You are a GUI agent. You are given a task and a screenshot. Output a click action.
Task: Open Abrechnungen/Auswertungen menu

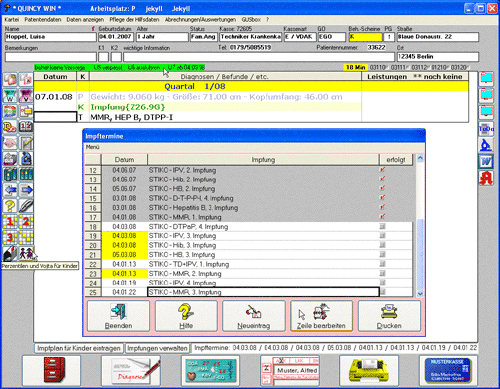pyautogui.click(x=200, y=20)
